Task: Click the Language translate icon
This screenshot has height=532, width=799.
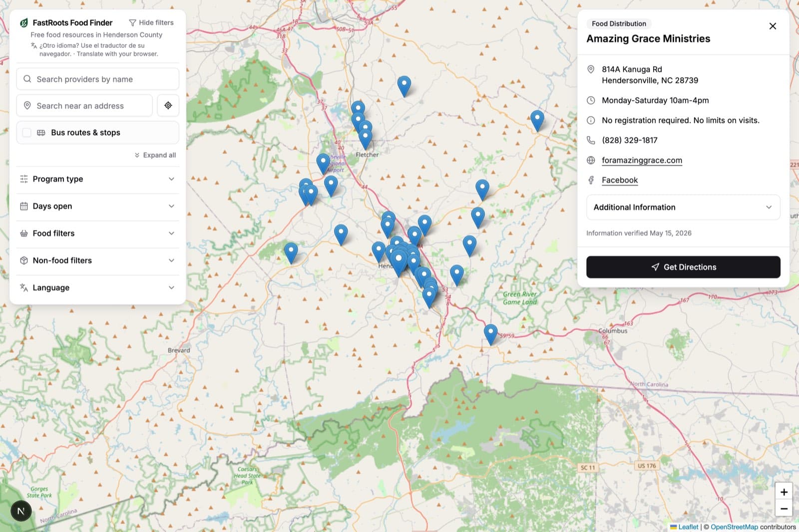Action: point(23,287)
